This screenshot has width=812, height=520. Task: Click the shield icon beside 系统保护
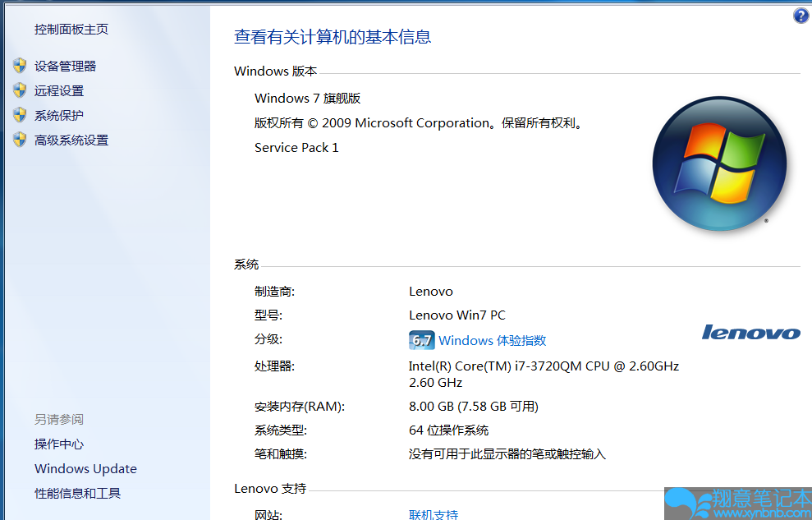[20, 115]
